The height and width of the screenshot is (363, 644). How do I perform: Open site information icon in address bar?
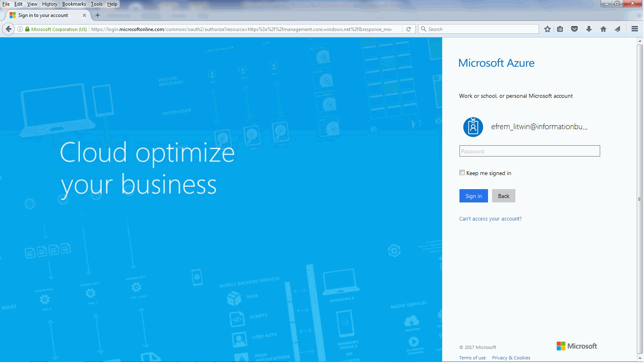point(20,29)
